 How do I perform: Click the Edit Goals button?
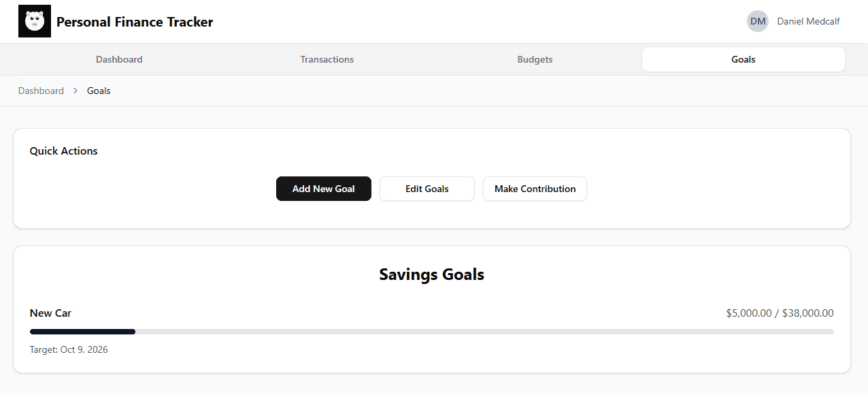[427, 189]
